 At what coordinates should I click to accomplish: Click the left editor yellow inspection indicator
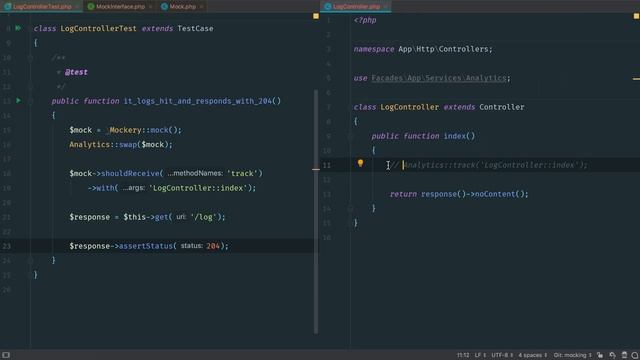(316, 16)
